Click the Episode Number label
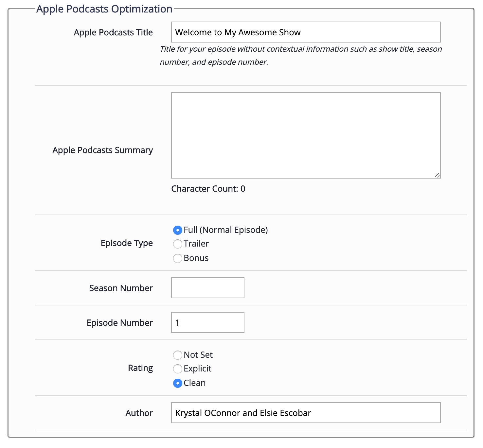 pos(119,323)
